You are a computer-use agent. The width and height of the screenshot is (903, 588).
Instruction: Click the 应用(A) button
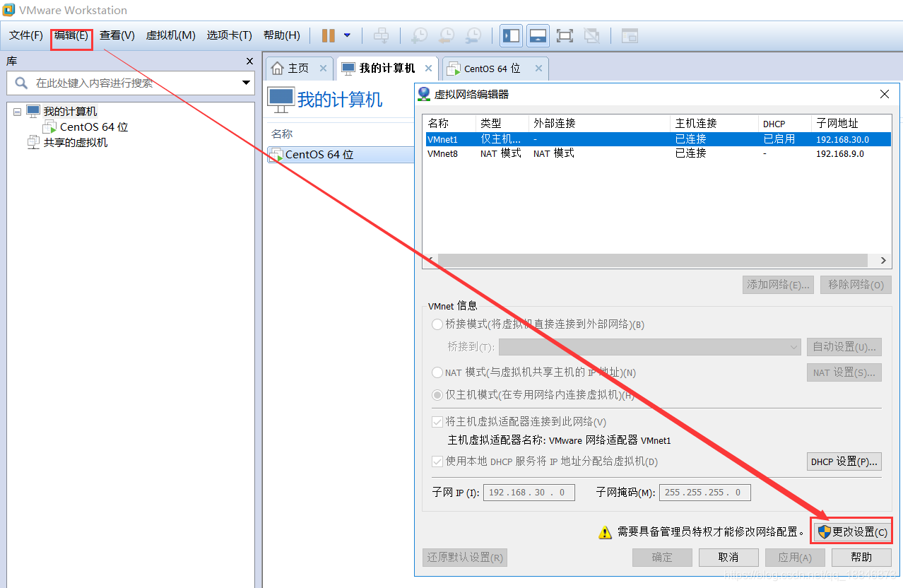[795, 558]
